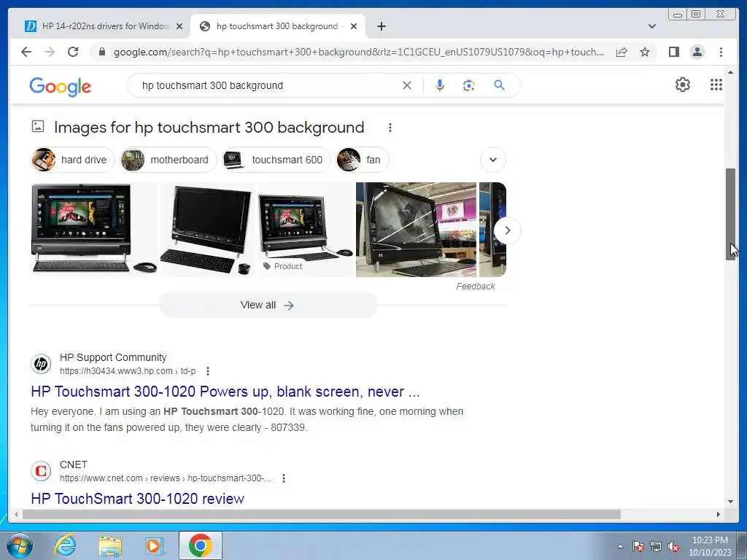Expand more image filter chips
The height and width of the screenshot is (560, 747).
[493, 160]
